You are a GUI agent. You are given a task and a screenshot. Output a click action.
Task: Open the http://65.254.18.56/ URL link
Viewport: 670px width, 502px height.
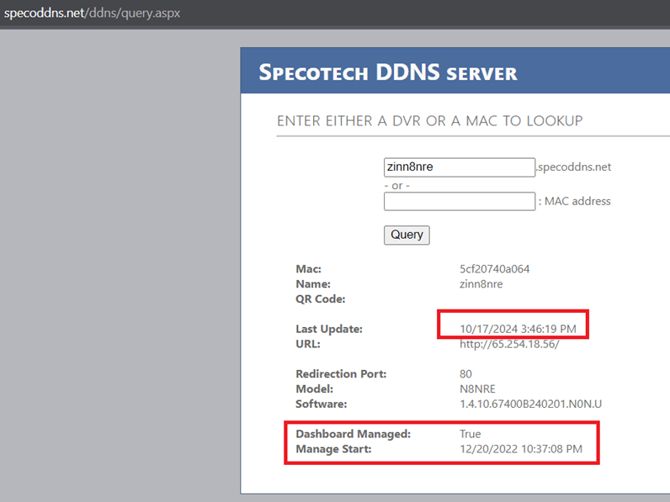pos(509,344)
